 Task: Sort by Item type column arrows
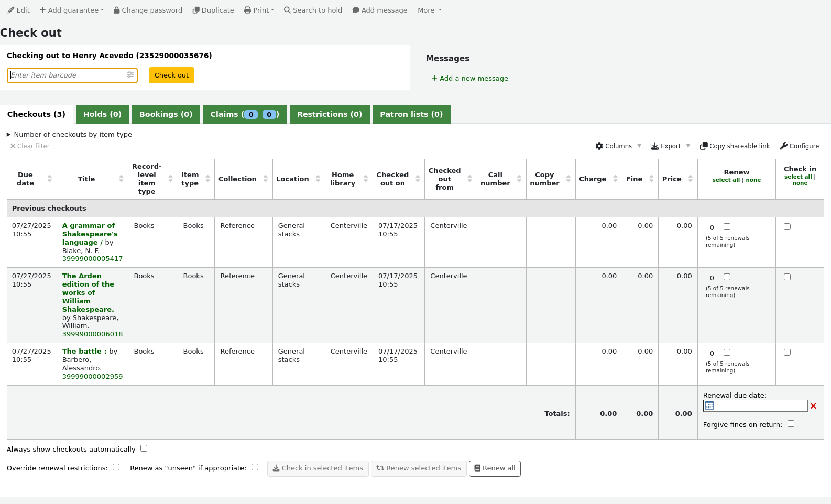(x=207, y=179)
